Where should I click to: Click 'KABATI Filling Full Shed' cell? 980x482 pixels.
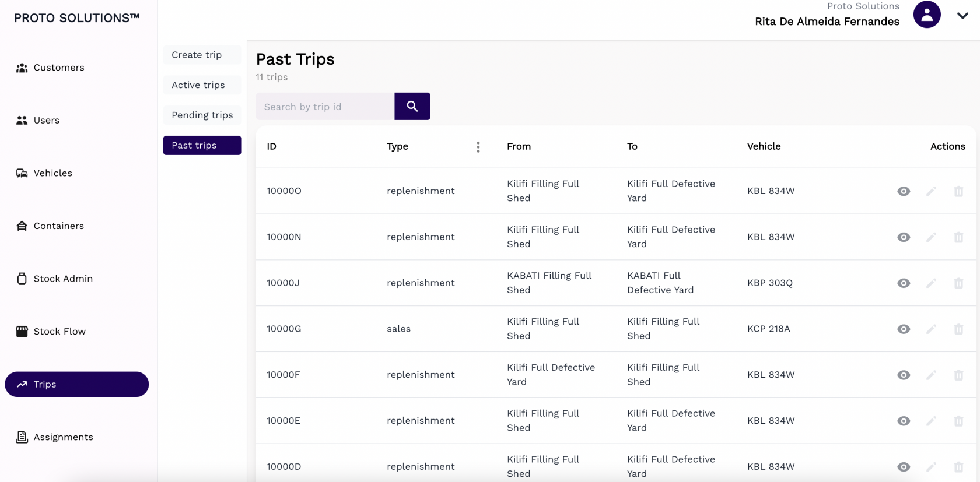tap(549, 283)
